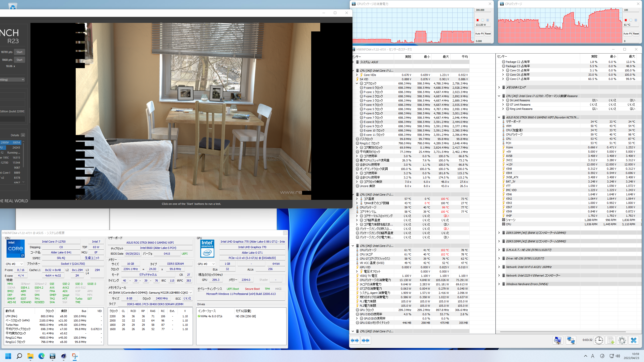The width and height of the screenshot is (644, 362).
Task: Open the monitor with magnifier icon in HWiNFO sensors
Action: click(x=558, y=340)
